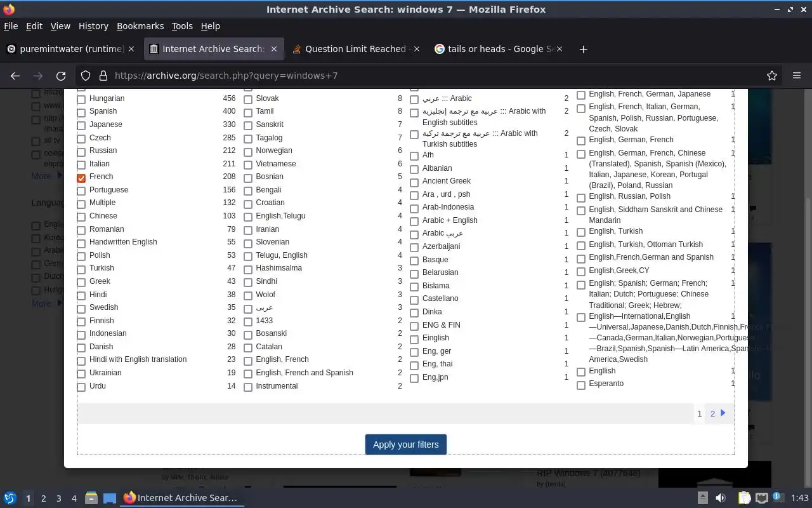This screenshot has height=508, width=812.
Task: Switch to workspace 4 in taskbar
Action: 74,498
